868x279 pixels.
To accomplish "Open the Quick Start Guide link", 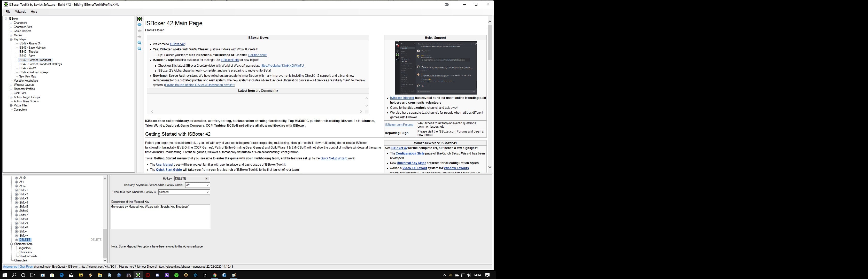I will tap(169, 170).
